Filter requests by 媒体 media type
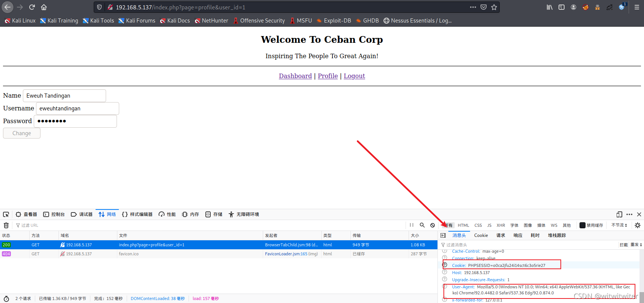 pos(541,225)
